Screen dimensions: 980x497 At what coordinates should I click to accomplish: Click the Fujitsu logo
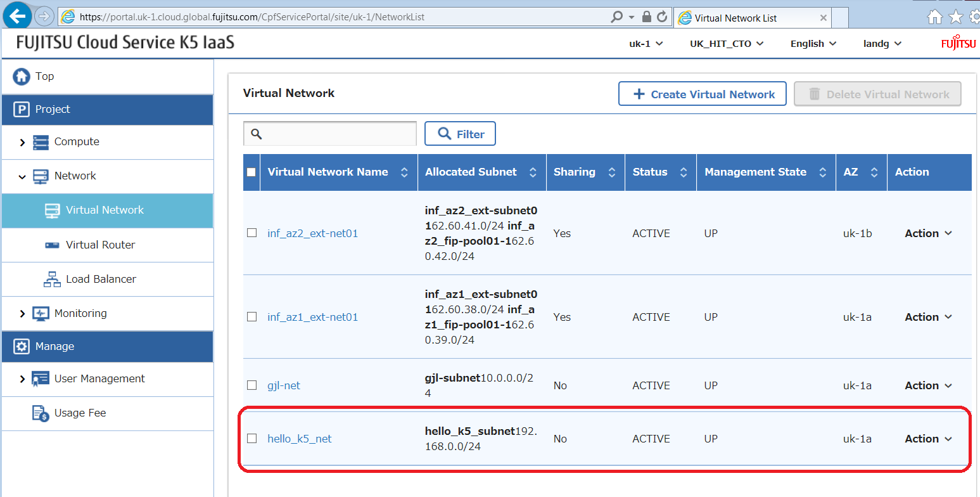click(x=958, y=44)
